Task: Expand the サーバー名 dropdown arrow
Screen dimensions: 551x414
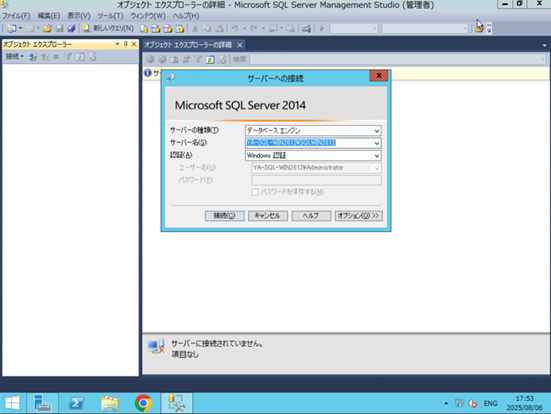Action: (377, 143)
